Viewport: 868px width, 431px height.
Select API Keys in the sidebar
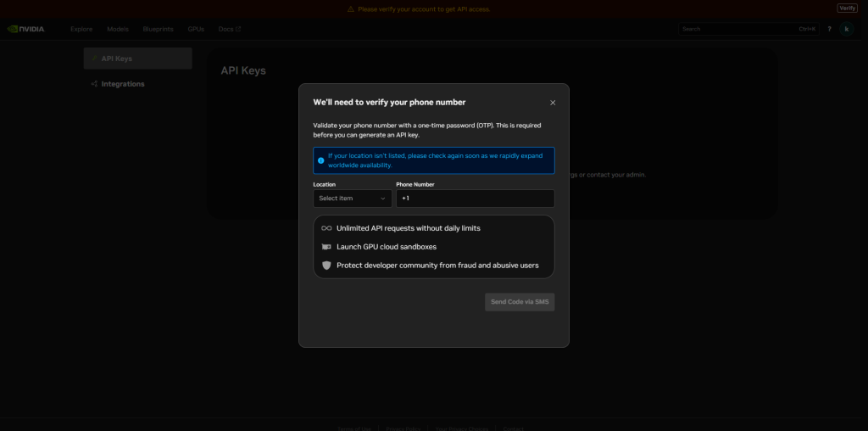pos(116,59)
